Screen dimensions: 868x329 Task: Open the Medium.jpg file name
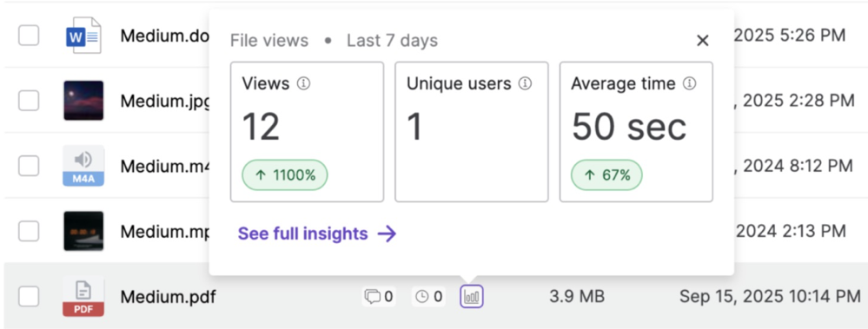(x=165, y=101)
